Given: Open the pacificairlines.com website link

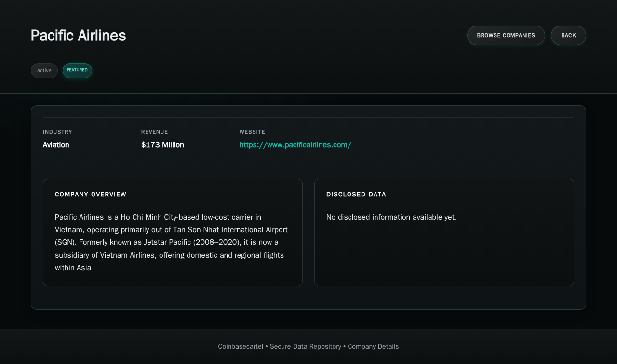Looking at the screenshot, I should pyautogui.click(x=295, y=145).
